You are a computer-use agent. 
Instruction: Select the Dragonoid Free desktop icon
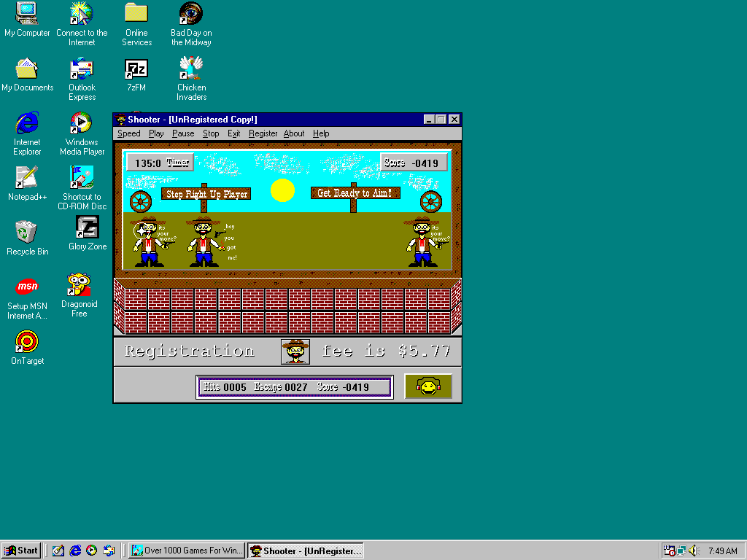click(79, 284)
